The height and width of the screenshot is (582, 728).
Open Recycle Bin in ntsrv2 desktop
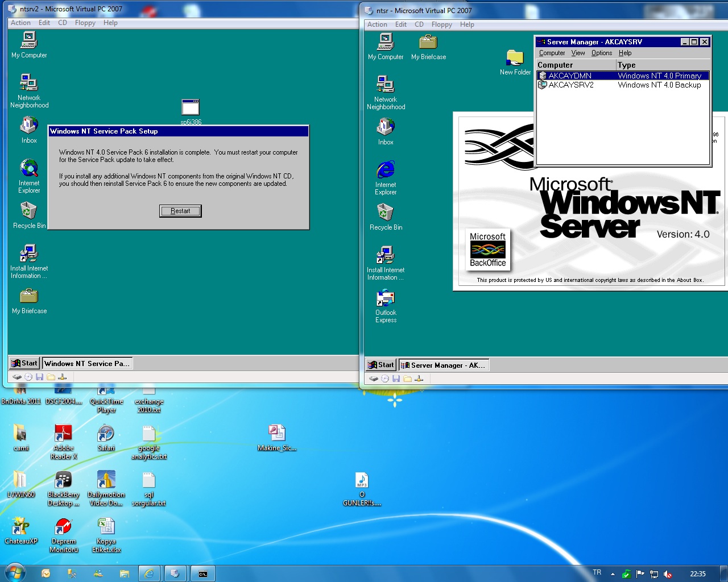tap(29, 215)
